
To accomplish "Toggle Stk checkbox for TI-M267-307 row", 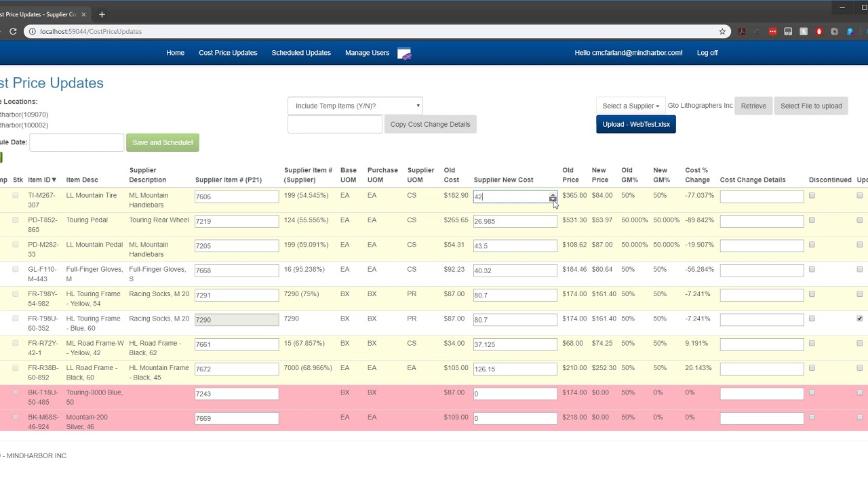I will (x=16, y=195).
